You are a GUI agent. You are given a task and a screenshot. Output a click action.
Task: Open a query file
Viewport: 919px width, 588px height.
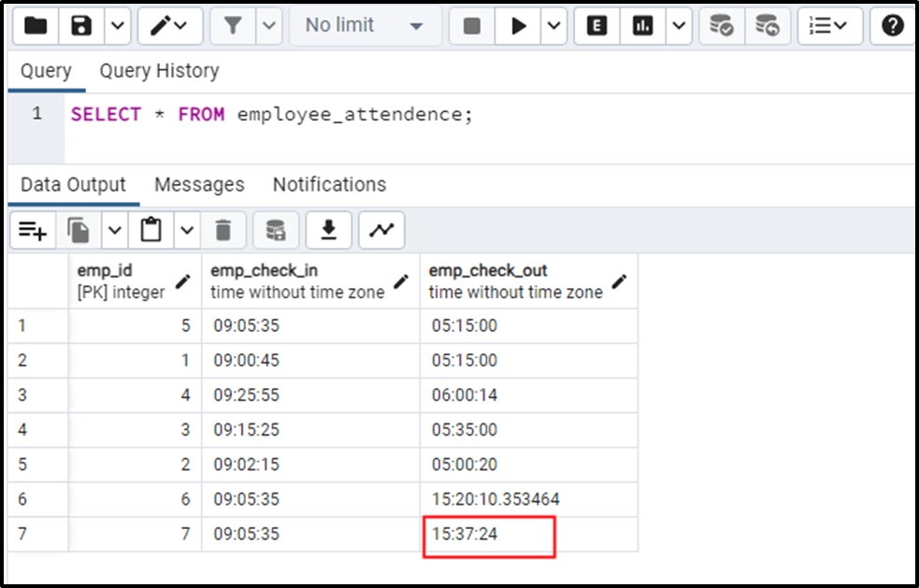(x=35, y=25)
